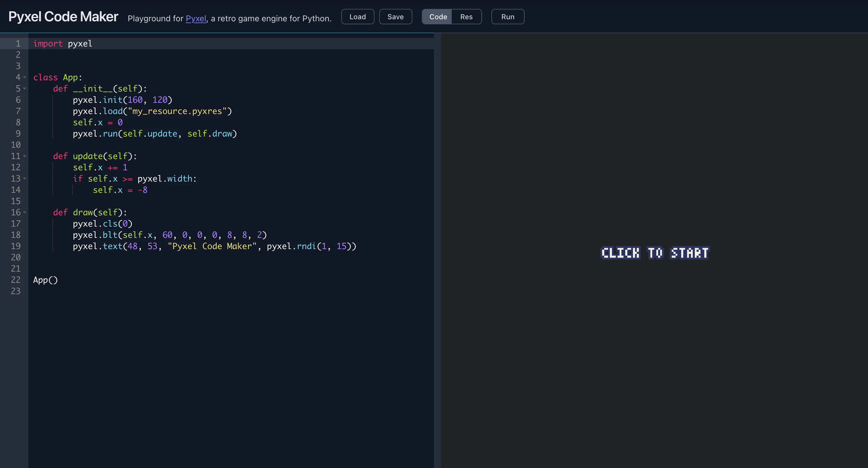Viewport: 868px width, 468px height.
Task: Collapse the update method fold
Action: coord(24,156)
